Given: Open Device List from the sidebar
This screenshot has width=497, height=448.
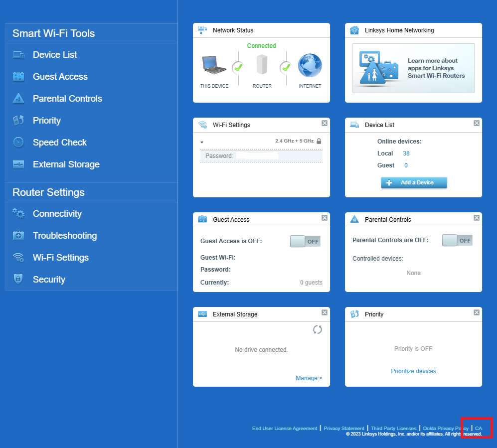Looking at the screenshot, I should pyautogui.click(x=54, y=55).
